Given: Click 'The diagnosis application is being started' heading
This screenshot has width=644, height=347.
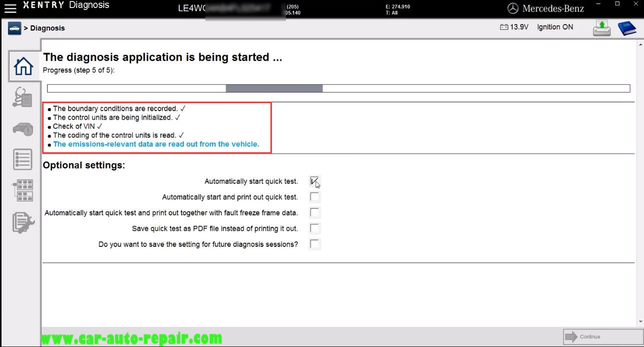Looking at the screenshot, I should [x=163, y=57].
